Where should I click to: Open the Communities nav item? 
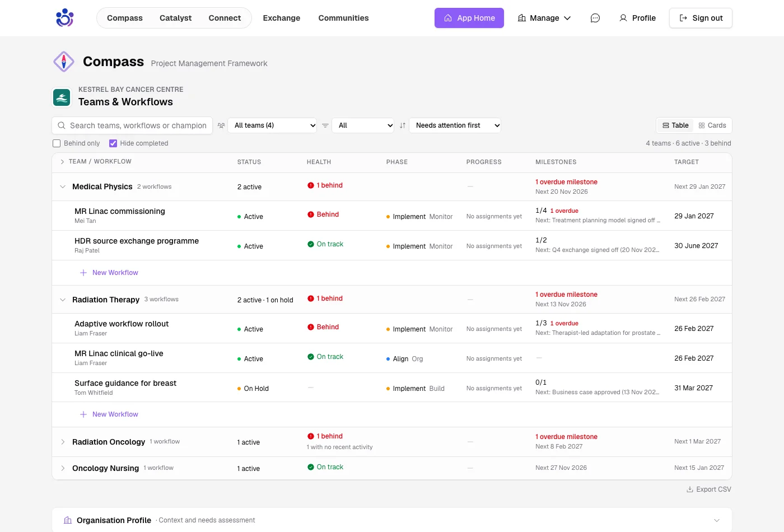tap(343, 18)
